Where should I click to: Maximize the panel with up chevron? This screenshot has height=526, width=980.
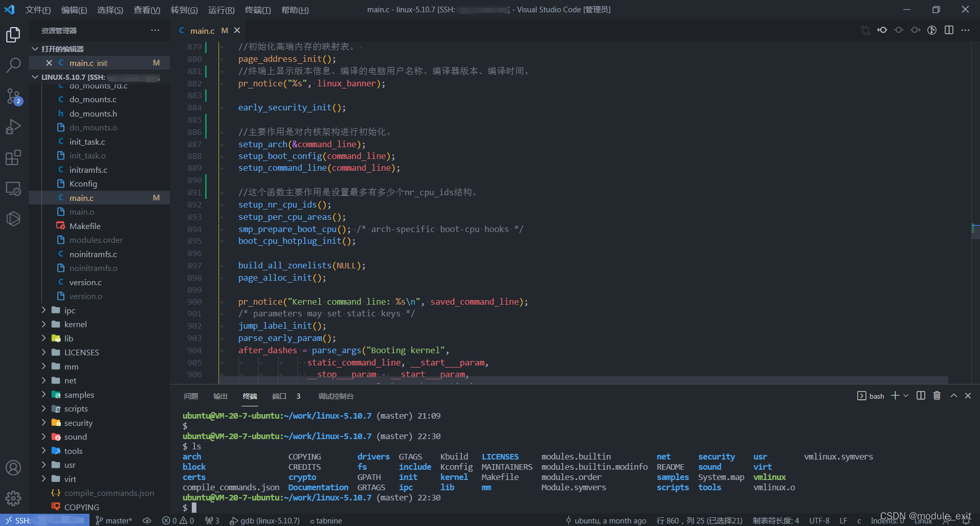click(954, 396)
